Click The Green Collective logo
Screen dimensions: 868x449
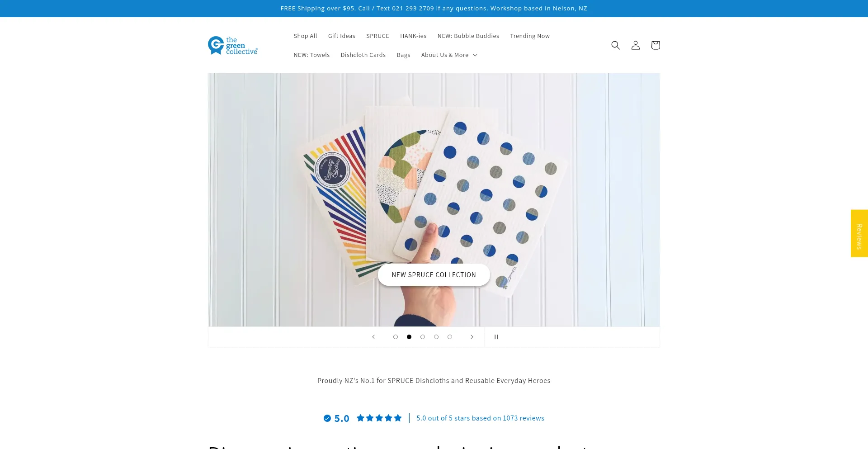[x=233, y=46]
